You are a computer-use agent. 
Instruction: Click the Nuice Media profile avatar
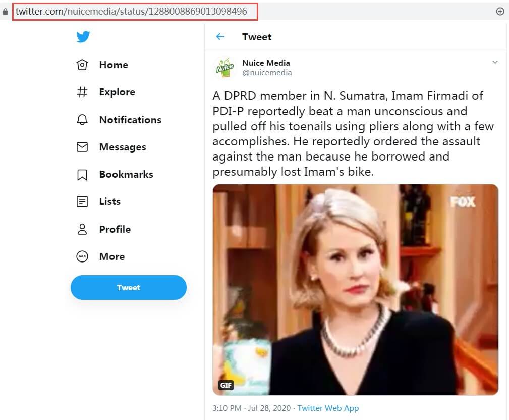click(x=225, y=67)
